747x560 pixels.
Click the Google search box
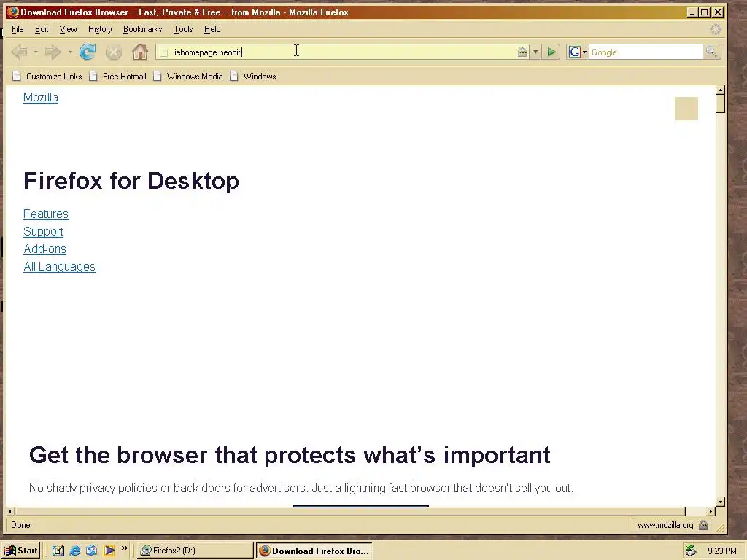pos(646,52)
